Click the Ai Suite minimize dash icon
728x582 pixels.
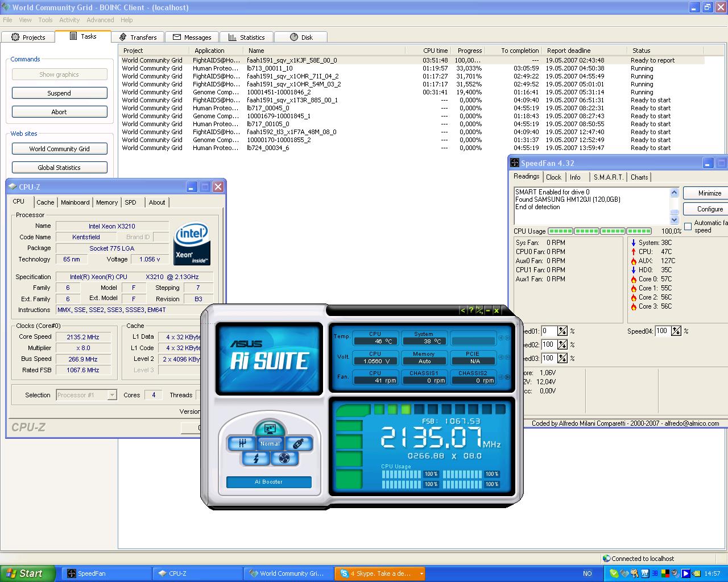click(488, 310)
